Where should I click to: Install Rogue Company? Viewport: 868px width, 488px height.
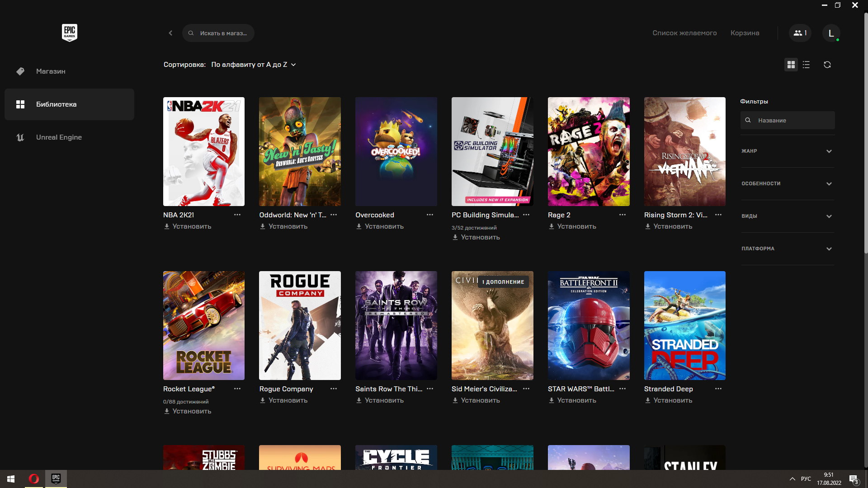[283, 400]
